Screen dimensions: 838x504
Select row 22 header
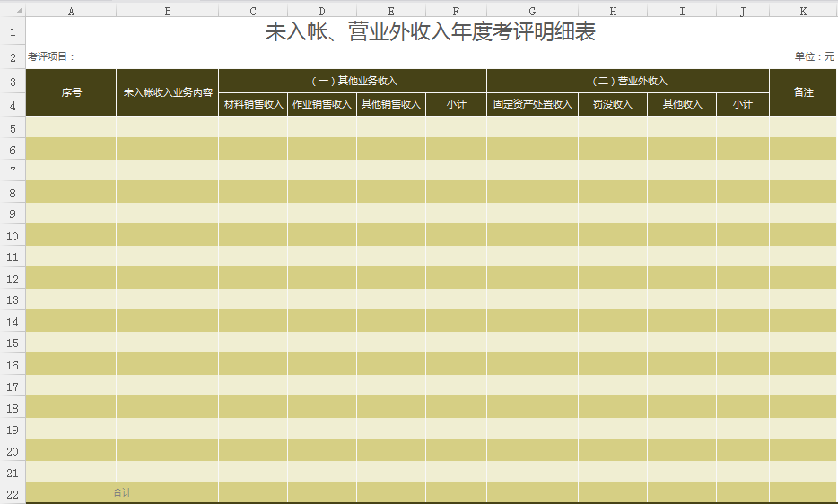point(13,494)
